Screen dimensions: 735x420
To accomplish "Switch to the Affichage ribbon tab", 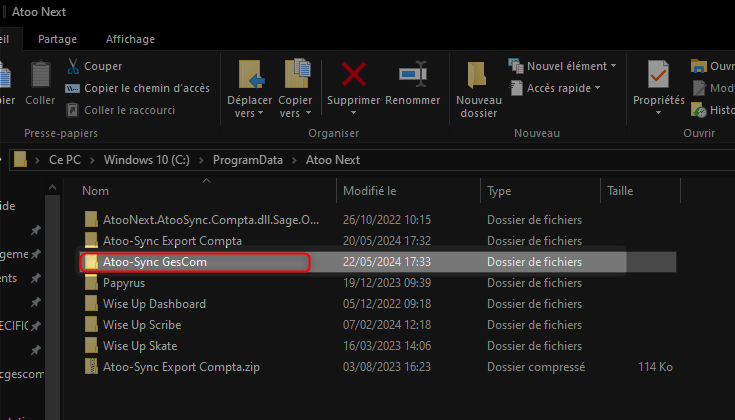I will (130, 39).
